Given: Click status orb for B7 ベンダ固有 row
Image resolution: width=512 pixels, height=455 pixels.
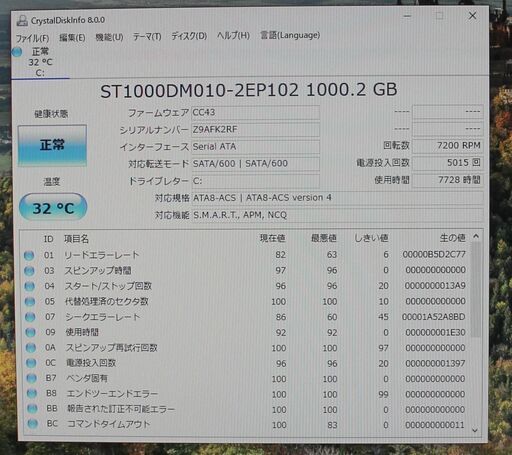Looking at the screenshot, I should (32, 378).
